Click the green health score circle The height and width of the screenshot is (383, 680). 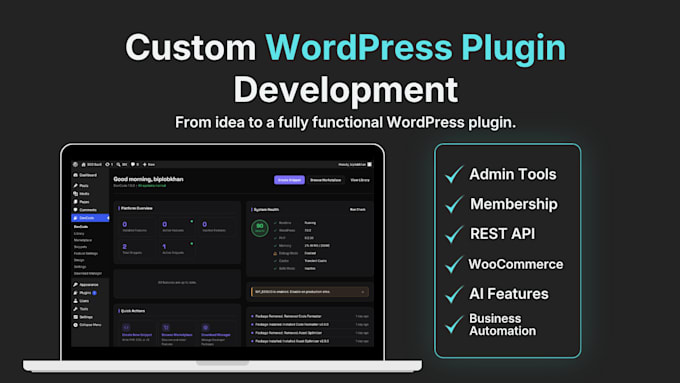pos(260,228)
